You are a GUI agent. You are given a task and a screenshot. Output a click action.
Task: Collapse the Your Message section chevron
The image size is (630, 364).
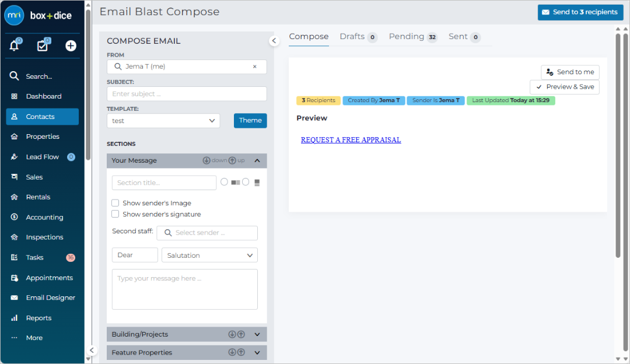(257, 160)
